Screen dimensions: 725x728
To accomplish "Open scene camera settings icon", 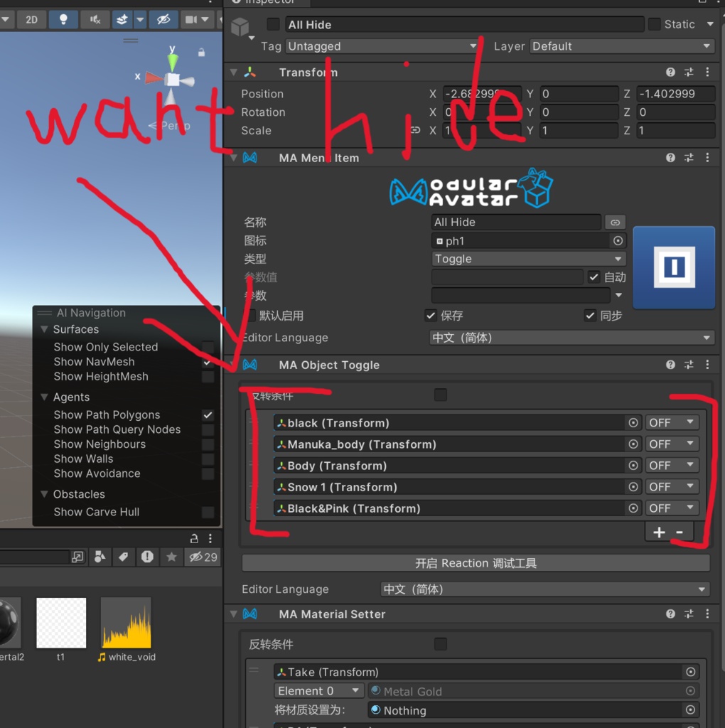I will tap(191, 19).
